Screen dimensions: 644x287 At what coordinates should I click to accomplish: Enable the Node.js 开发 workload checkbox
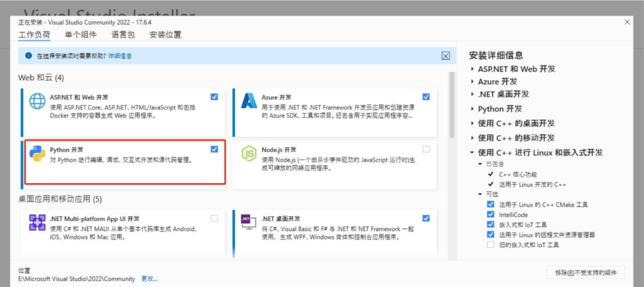[x=426, y=149]
